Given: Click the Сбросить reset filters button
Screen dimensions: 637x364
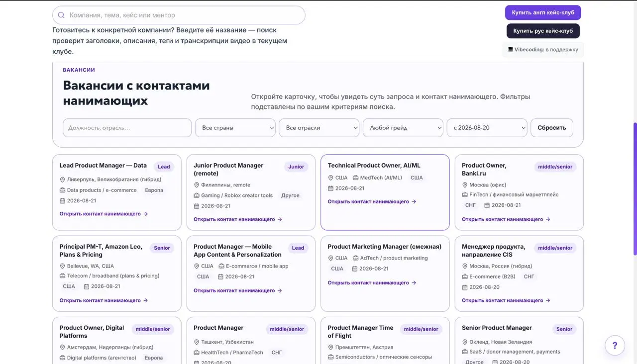Looking at the screenshot, I should coord(552,128).
